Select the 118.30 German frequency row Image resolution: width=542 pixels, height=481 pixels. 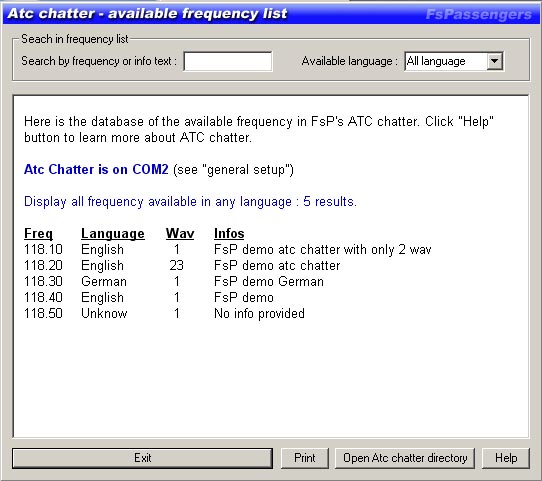click(174, 281)
